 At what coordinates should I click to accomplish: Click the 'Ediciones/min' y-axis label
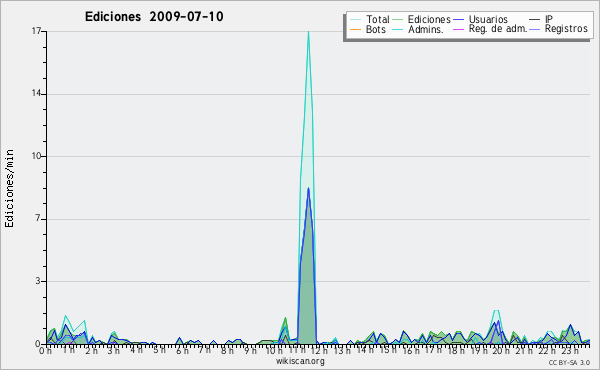click(9, 188)
